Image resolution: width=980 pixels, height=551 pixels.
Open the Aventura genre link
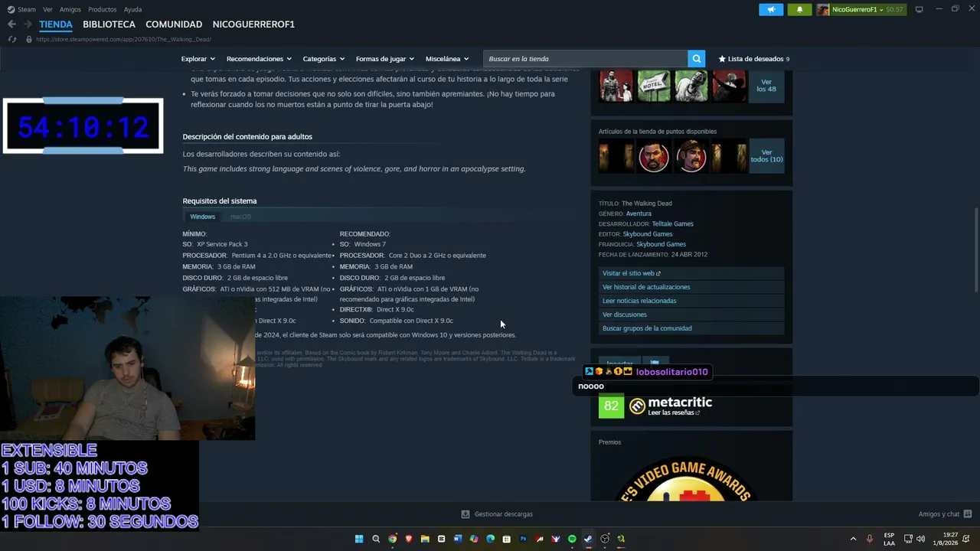(x=639, y=214)
